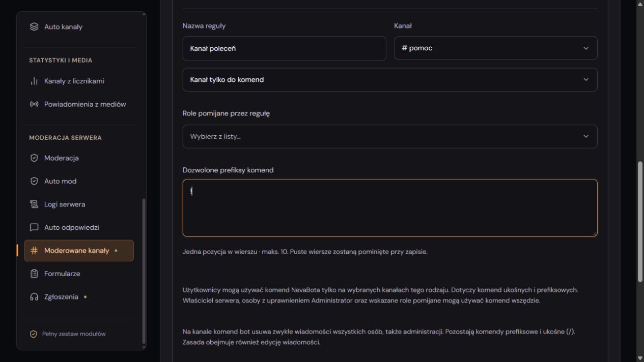The image size is (644, 362).
Task: Click the shield icon beside Auto mod
Action: point(34,181)
